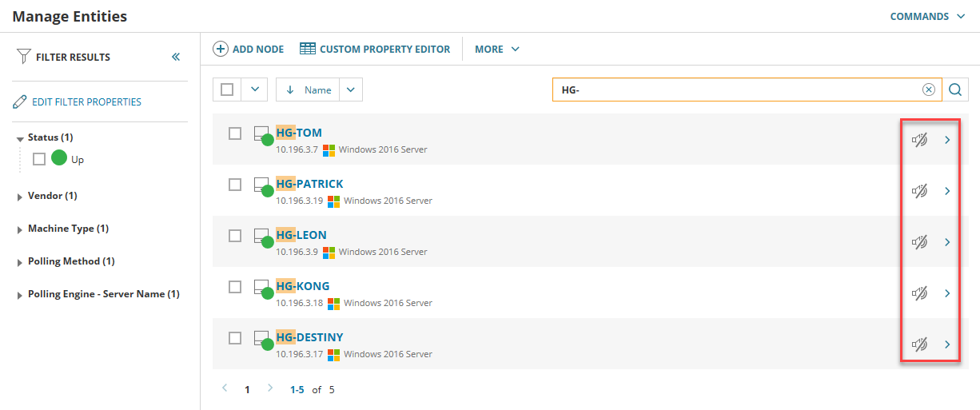980x410 pixels.
Task: Open the HG-LEON node link
Action: tap(301, 235)
